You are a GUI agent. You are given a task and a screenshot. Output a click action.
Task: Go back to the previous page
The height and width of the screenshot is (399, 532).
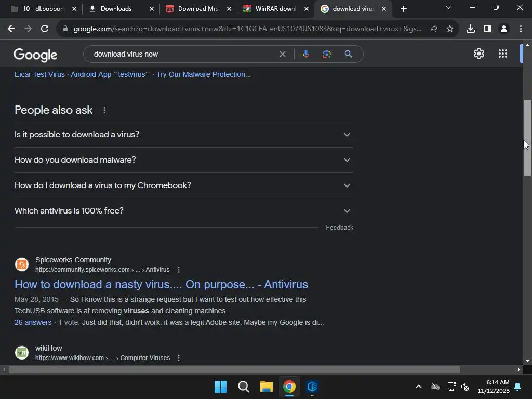coord(11,29)
